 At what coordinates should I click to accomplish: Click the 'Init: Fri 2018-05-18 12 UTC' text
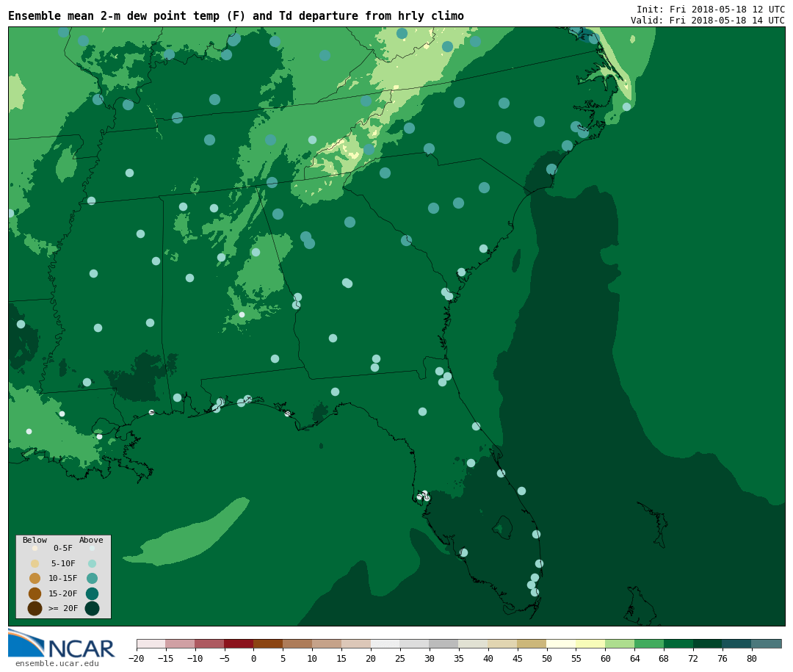711,10
